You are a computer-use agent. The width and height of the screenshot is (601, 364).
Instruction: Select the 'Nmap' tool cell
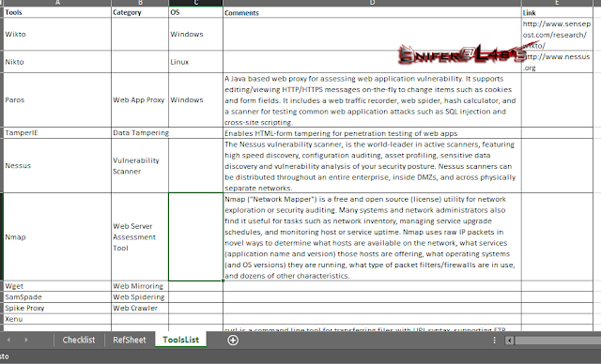(57, 237)
